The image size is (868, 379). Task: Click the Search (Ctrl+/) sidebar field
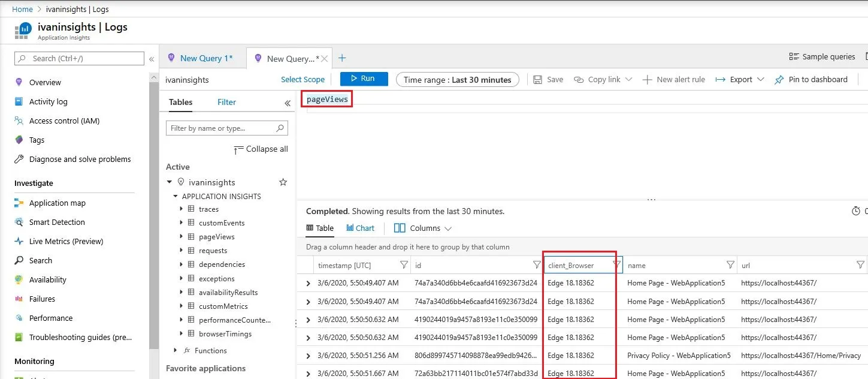[80, 58]
